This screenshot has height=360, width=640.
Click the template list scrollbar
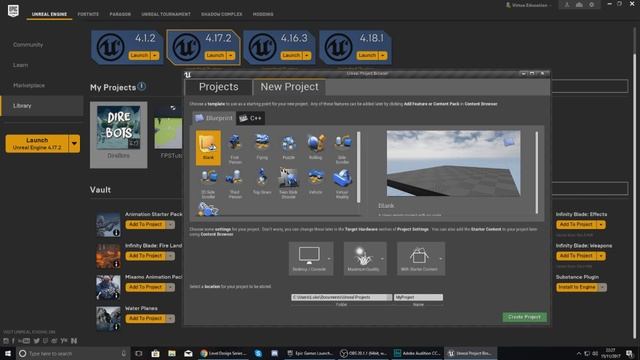point(359,167)
